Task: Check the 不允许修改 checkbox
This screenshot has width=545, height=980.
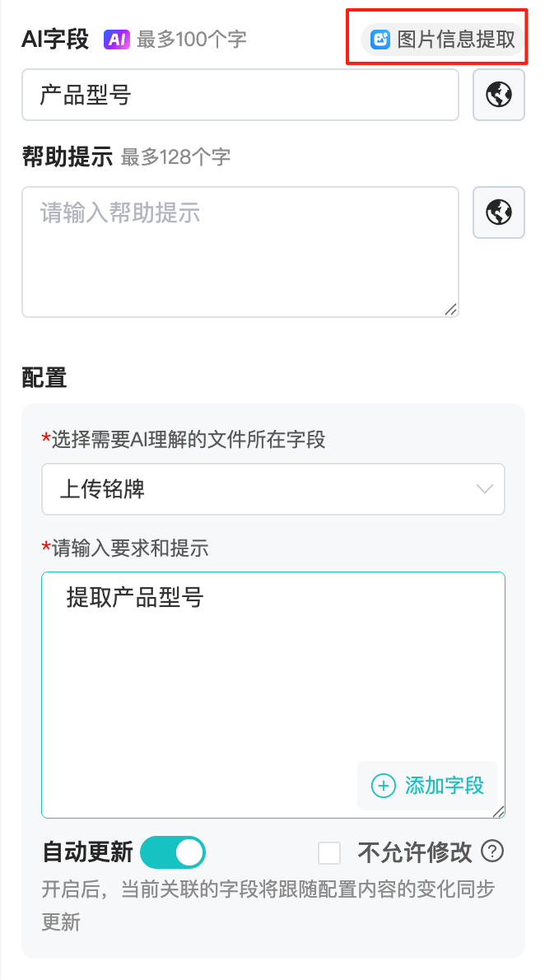Action: click(329, 852)
